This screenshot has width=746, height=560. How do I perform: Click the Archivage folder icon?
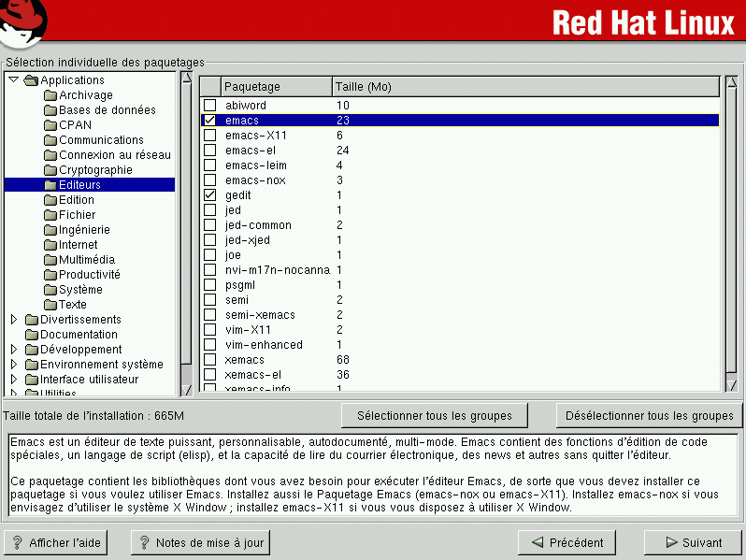click(x=50, y=95)
